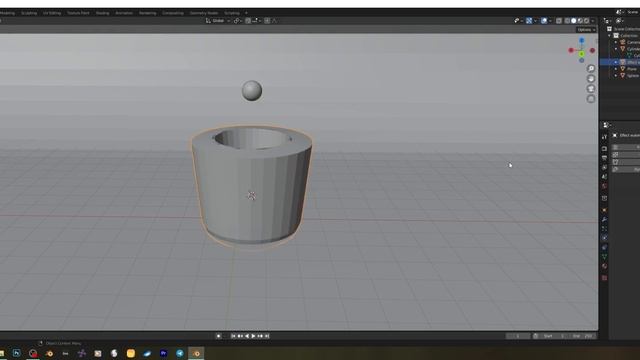Open the viewport Options dropdown
The height and width of the screenshot is (360, 640).
[586, 30]
